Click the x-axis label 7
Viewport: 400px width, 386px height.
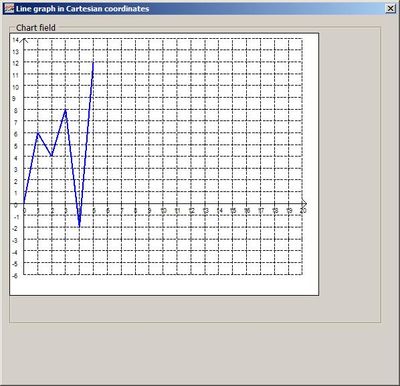122,211
